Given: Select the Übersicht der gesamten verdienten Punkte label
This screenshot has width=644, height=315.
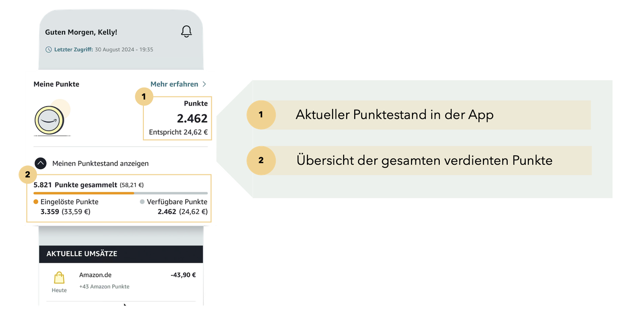Looking at the screenshot, I should [424, 161].
